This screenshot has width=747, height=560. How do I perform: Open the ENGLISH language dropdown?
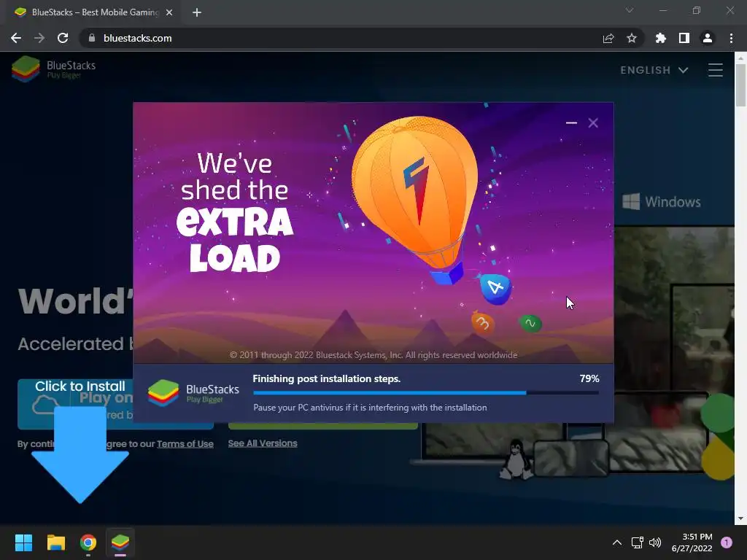[x=654, y=70]
